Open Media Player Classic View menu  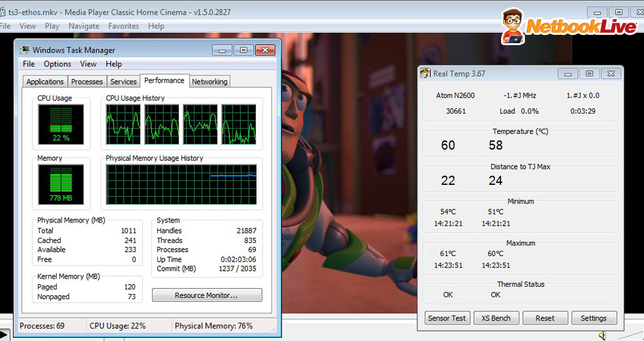[28, 26]
